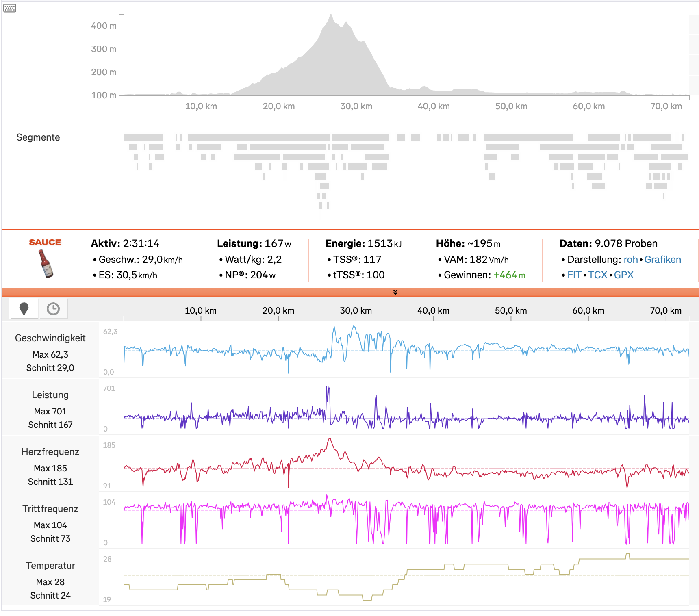Select the Trittfrequenz chart label
699x616 pixels.
(50, 509)
